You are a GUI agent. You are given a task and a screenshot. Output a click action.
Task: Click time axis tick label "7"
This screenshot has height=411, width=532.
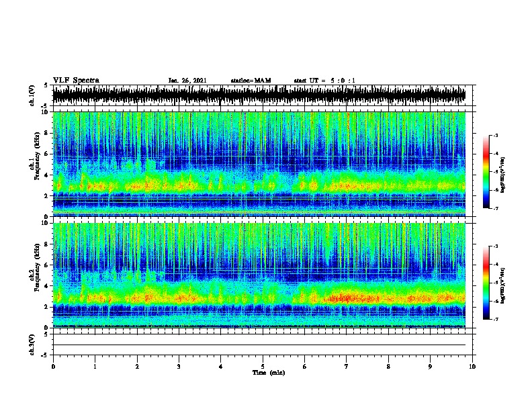347,367
